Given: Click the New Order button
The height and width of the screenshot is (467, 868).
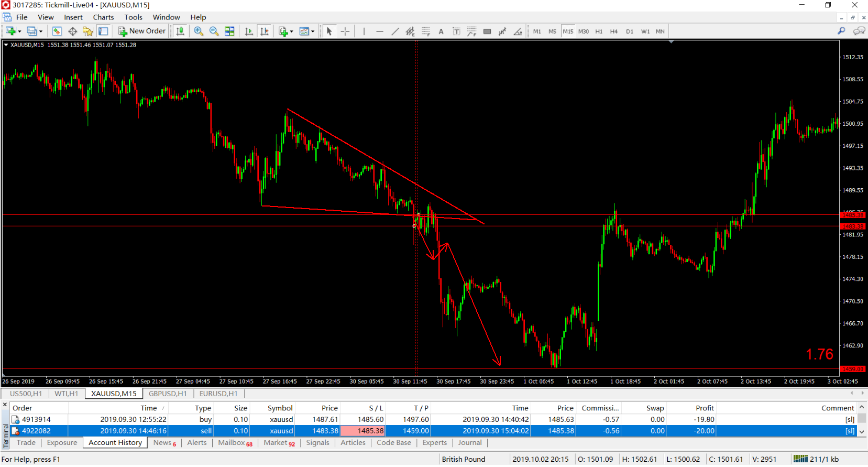Looking at the screenshot, I should click(x=141, y=31).
